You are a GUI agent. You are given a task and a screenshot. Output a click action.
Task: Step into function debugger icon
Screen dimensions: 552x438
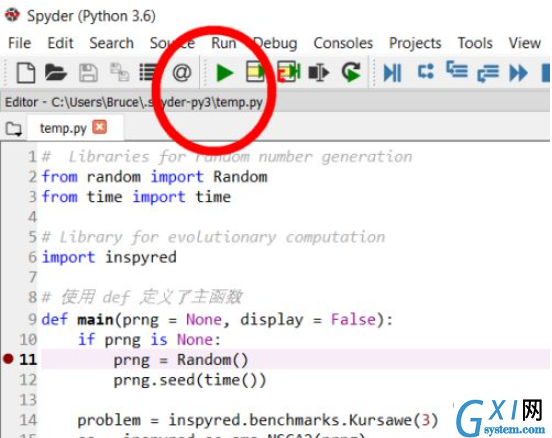click(x=457, y=69)
